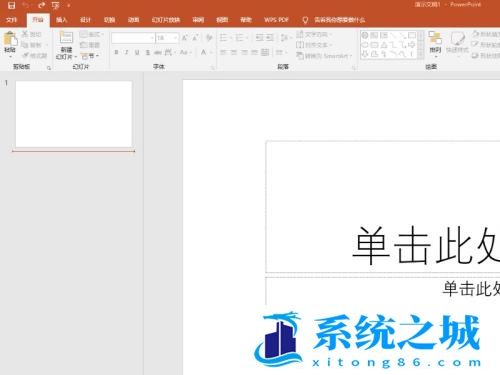Click the Redo icon in quick access toolbar

tap(41, 5)
